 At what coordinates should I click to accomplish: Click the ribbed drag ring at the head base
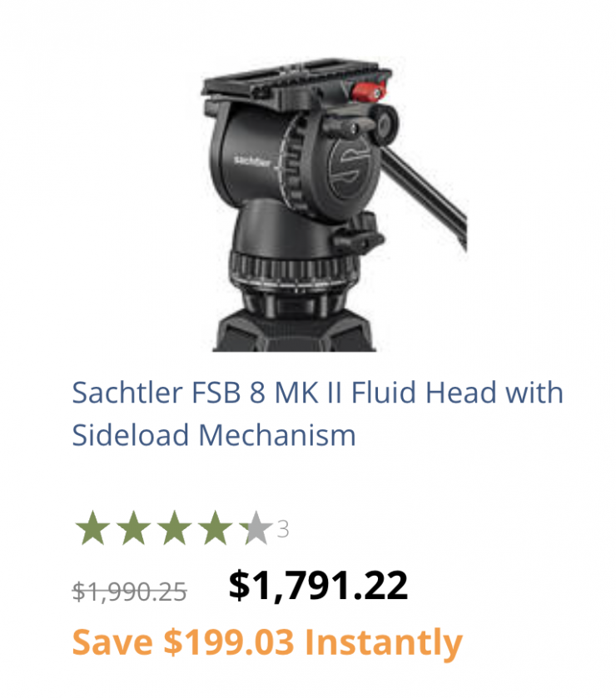click(293, 269)
